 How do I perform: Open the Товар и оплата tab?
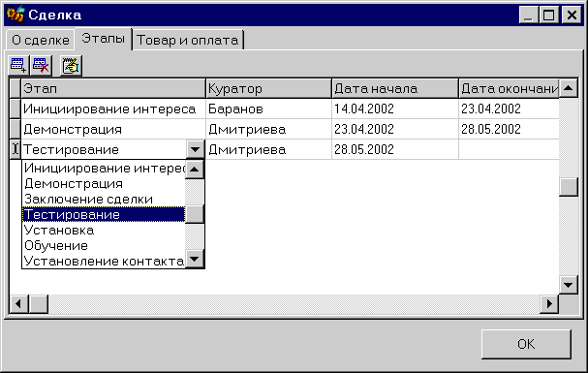click(188, 40)
